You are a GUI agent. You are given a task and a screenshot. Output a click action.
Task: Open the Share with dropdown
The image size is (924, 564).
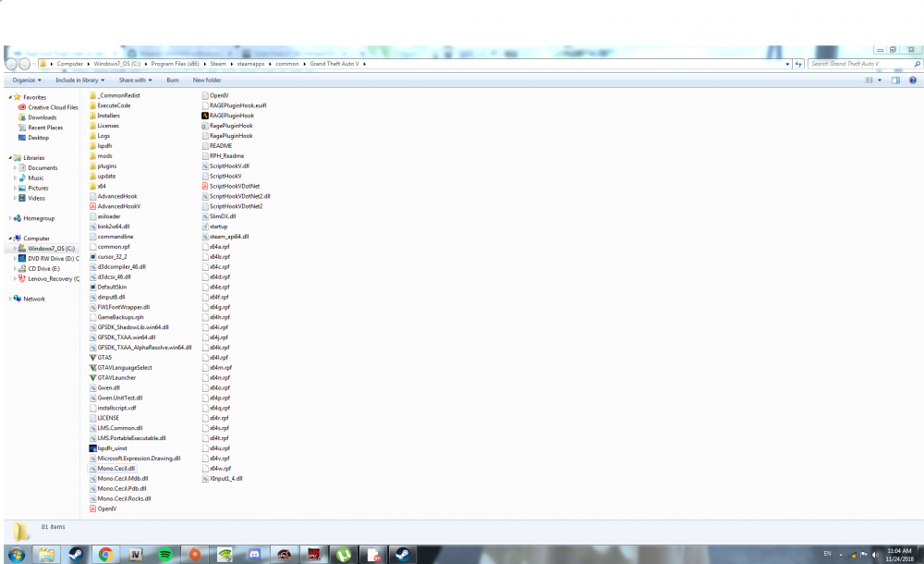pos(136,80)
